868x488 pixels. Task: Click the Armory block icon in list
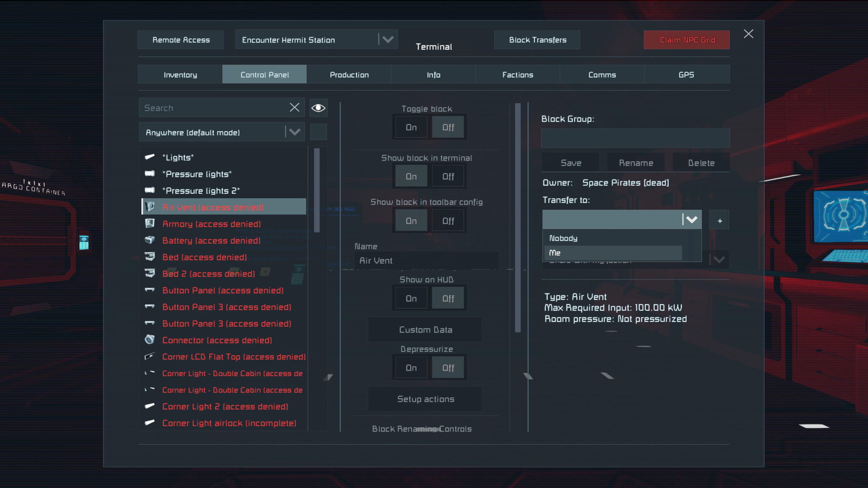pos(150,223)
